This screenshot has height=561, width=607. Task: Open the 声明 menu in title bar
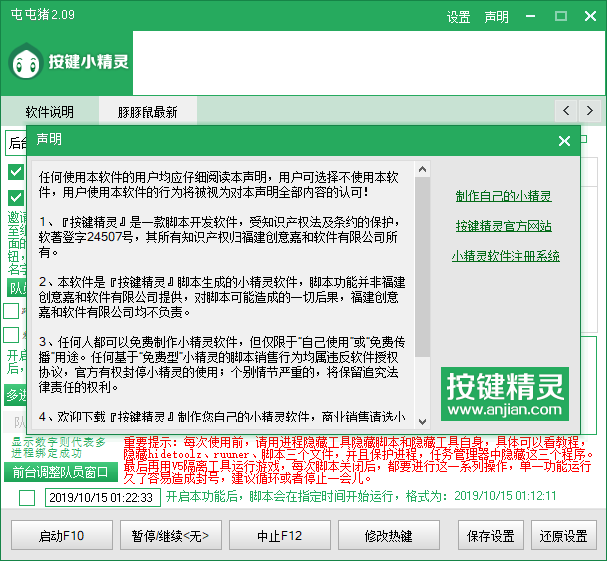(496, 17)
